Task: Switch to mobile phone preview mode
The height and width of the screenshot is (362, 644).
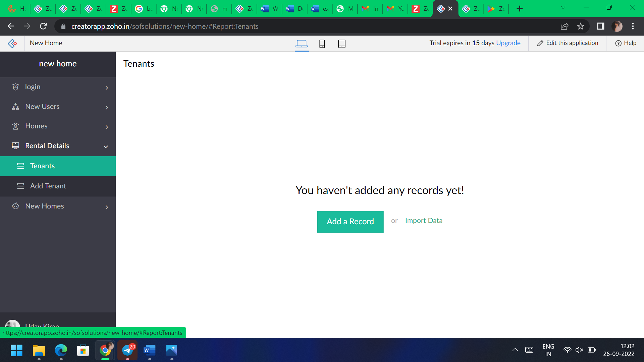Action: click(322, 44)
